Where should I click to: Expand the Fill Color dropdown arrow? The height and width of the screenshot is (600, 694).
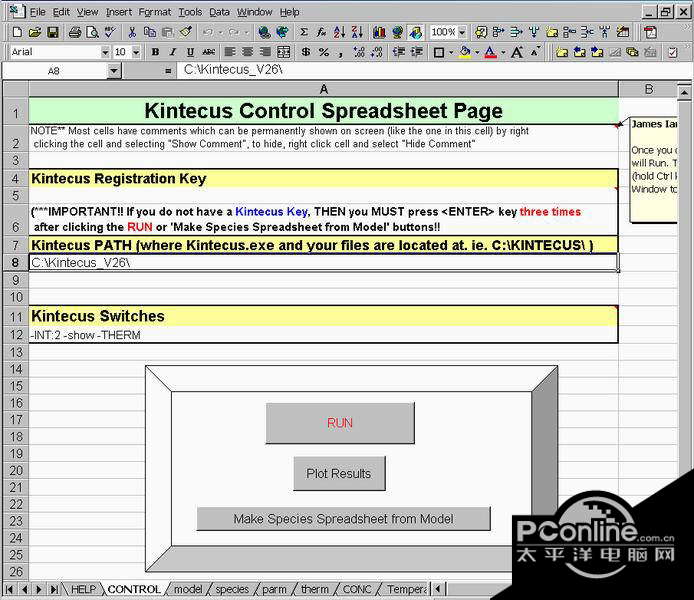click(477, 52)
